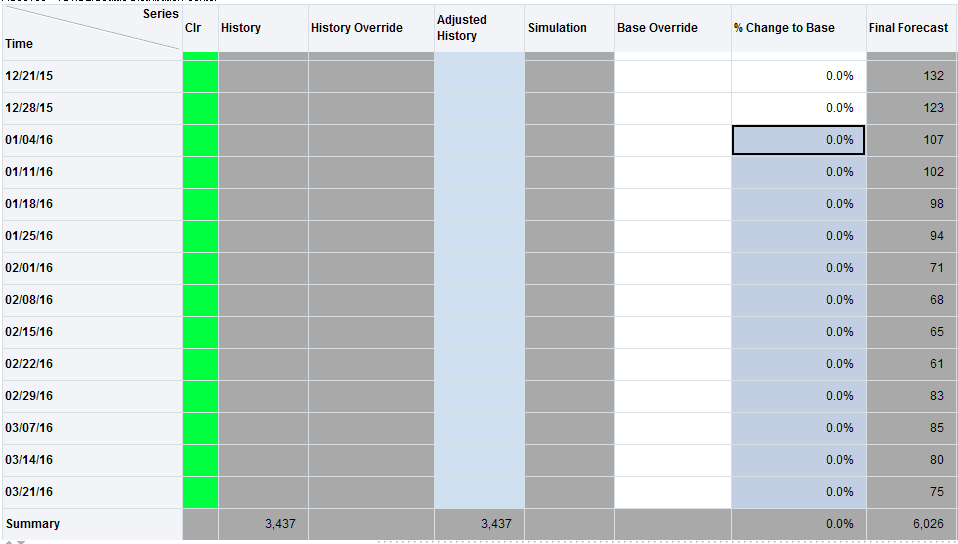Click Final Forecast value 85
958x544 pixels.
point(912,428)
